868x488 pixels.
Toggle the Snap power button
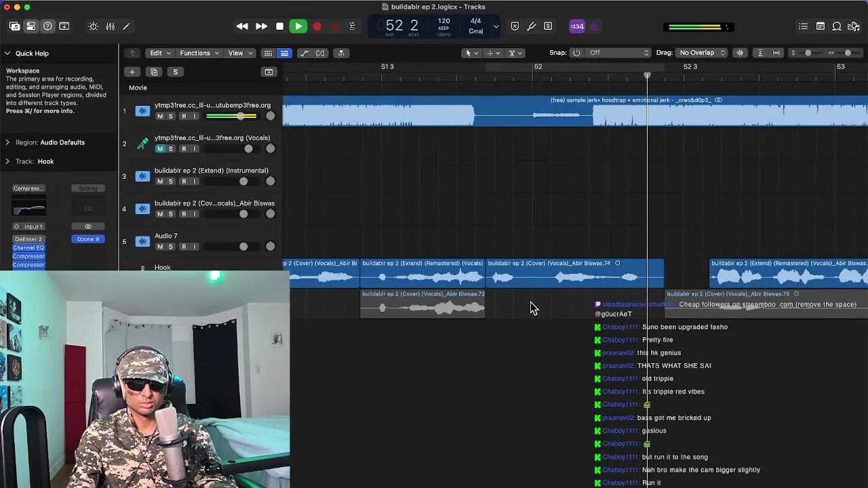(576, 53)
